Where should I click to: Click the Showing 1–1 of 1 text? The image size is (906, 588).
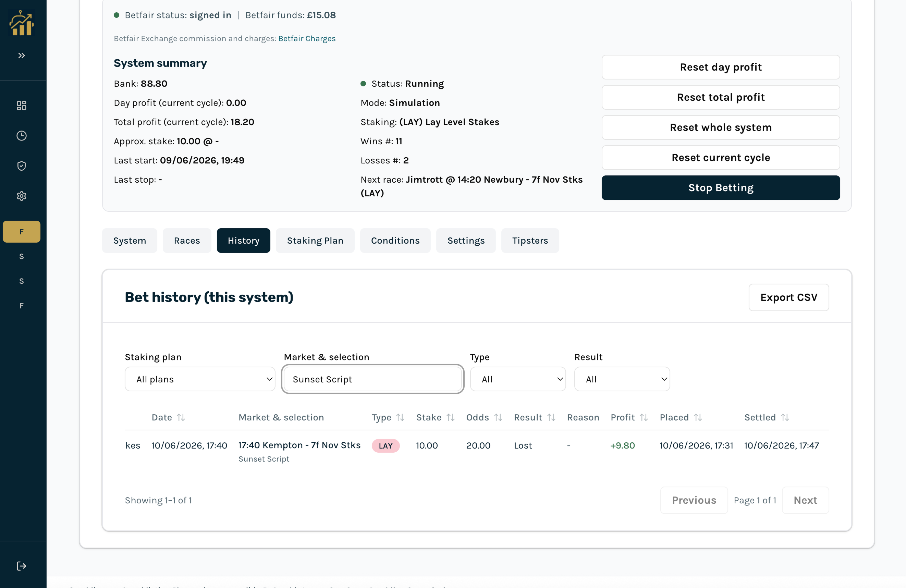pyautogui.click(x=158, y=500)
